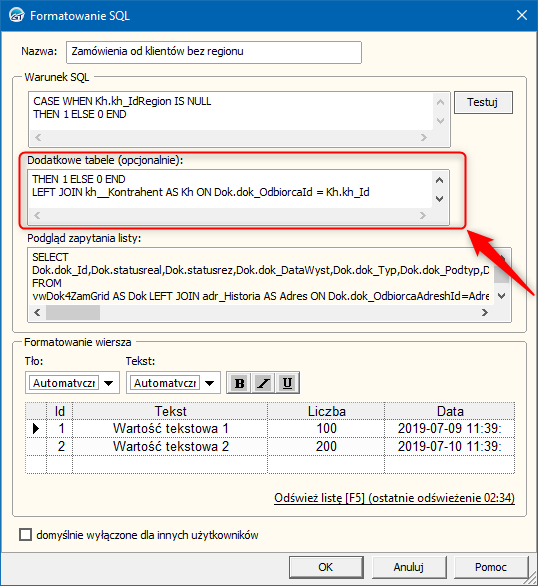
Task: Click row indicator arrow of row 1
Action: pyautogui.click(x=36, y=428)
